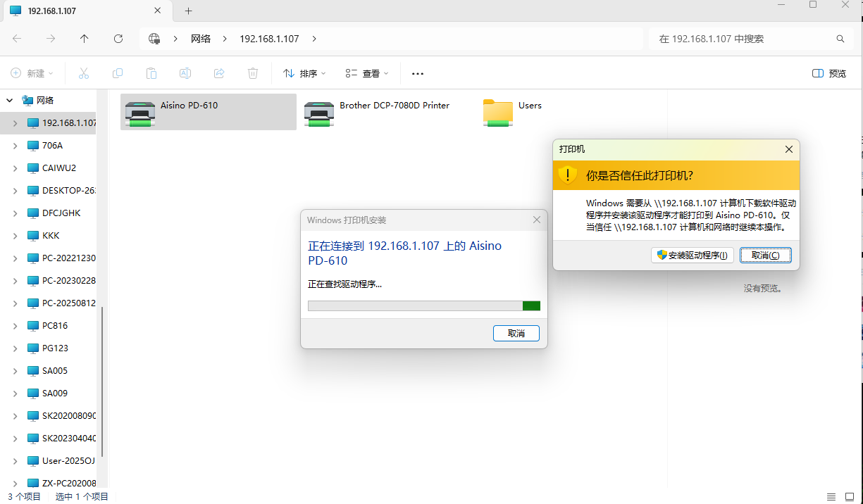The width and height of the screenshot is (863, 504).
Task: Click the Delete trash toolbar icon
Action: click(253, 73)
